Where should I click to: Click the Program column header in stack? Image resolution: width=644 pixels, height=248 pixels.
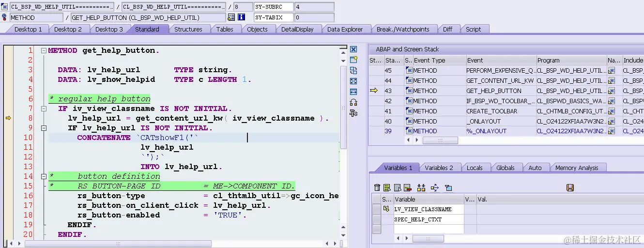[x=571, y=60]
